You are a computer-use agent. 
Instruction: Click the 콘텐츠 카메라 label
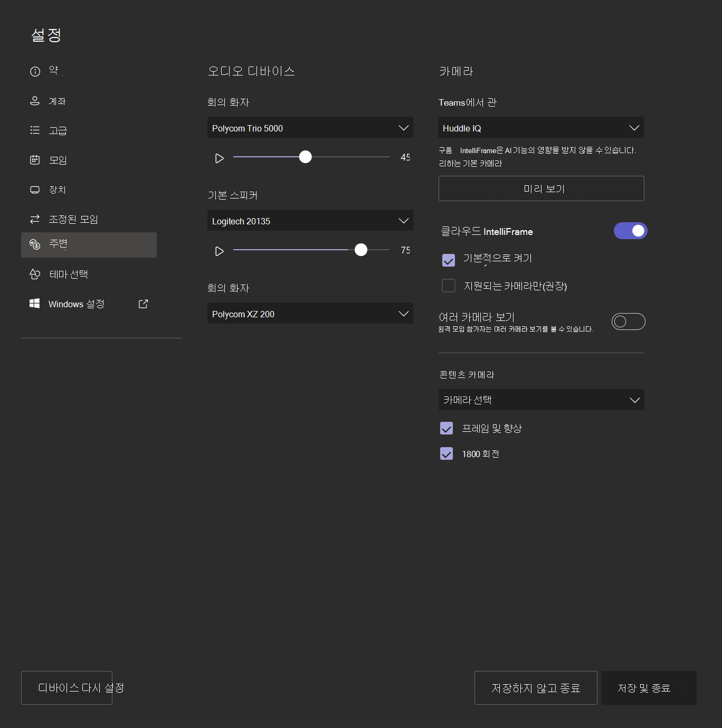click(x=467, y=374)
